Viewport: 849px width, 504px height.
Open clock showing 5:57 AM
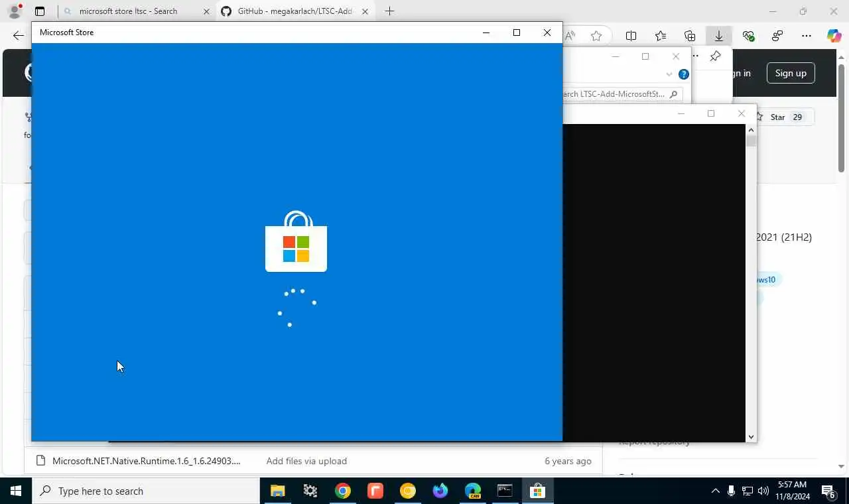792,491
